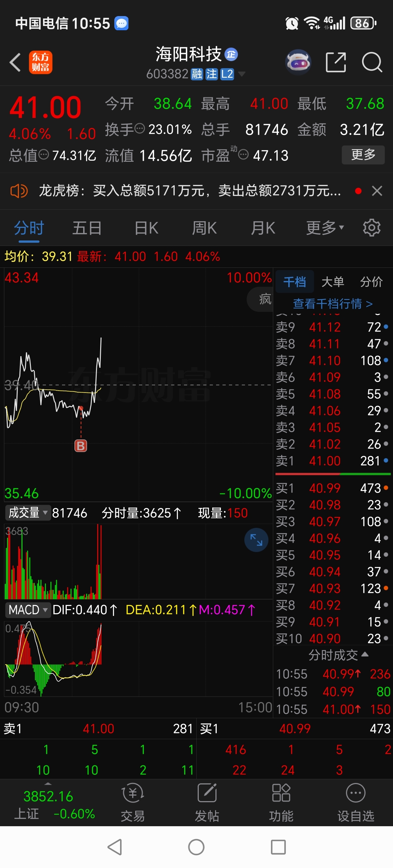Switch to the 月K chart tab
393x868 pixels.
click(x=263, y=228)
